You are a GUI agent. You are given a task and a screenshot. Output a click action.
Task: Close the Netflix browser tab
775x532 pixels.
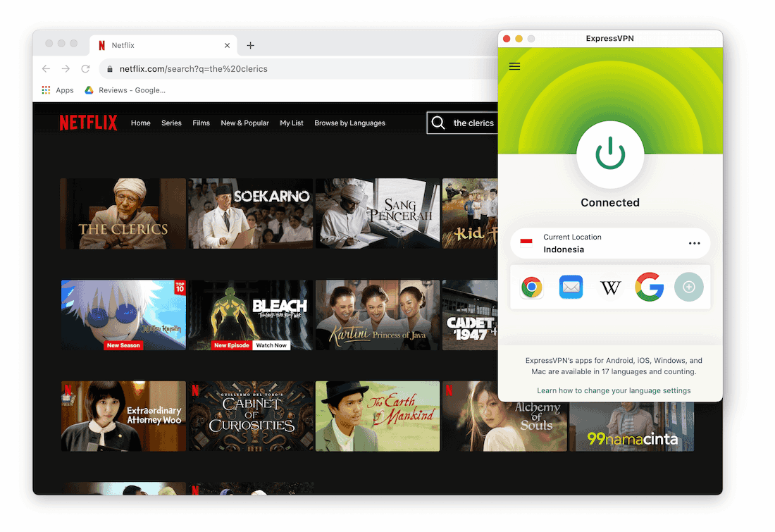[x=227, y=46]
